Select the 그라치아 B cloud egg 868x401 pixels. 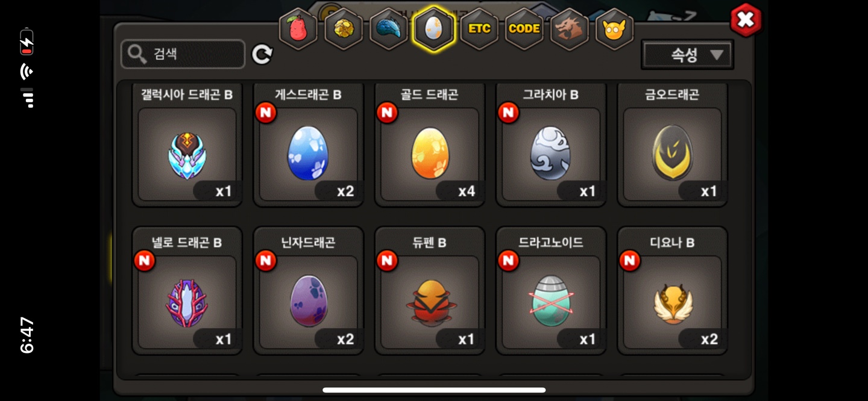(x=551, y=145)
